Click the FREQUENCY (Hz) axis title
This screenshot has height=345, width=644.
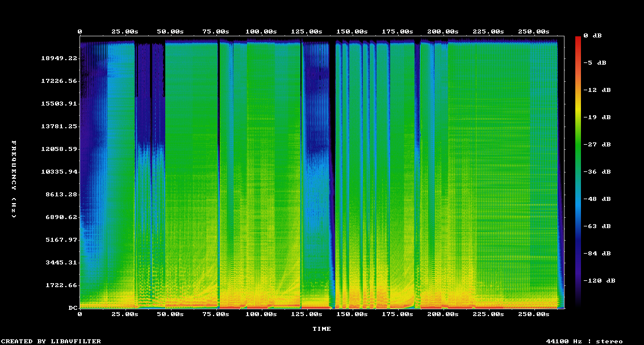pyautogui.click(x=14, y=179)
